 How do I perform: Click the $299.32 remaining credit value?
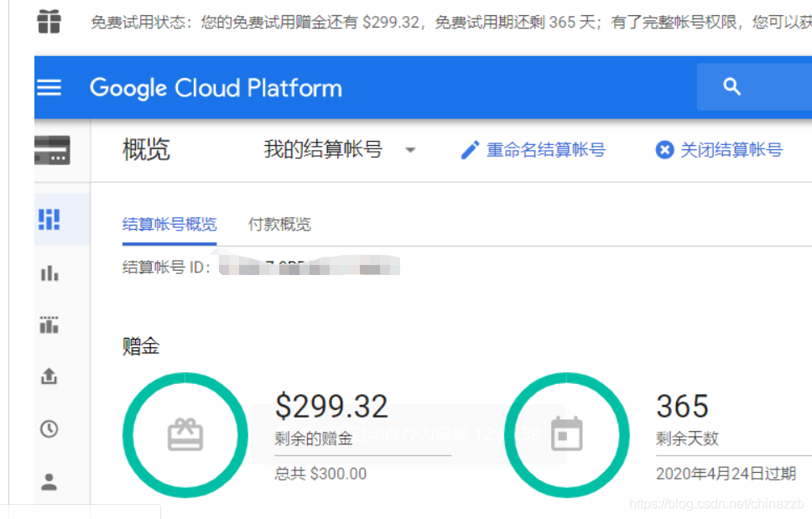(x=331, y=406)
